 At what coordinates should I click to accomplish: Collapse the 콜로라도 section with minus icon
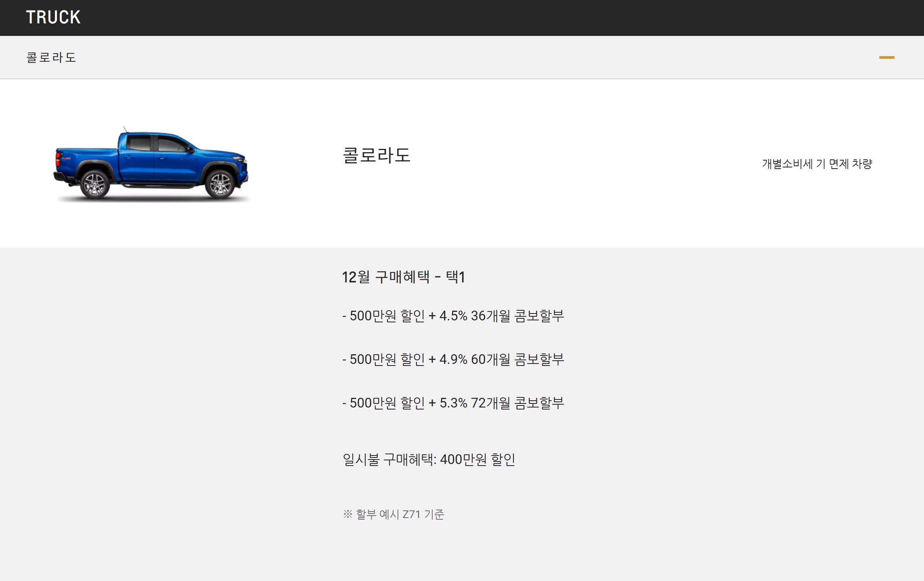(x=886, y=57)
